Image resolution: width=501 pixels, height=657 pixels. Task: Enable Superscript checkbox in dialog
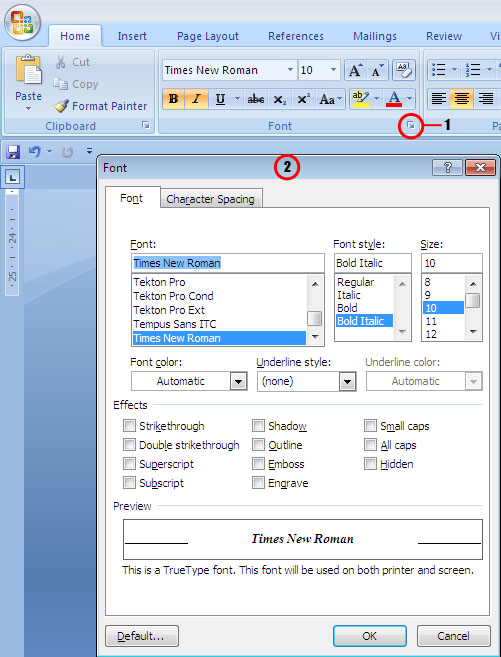pyautogui.click(x=129, y=464)
